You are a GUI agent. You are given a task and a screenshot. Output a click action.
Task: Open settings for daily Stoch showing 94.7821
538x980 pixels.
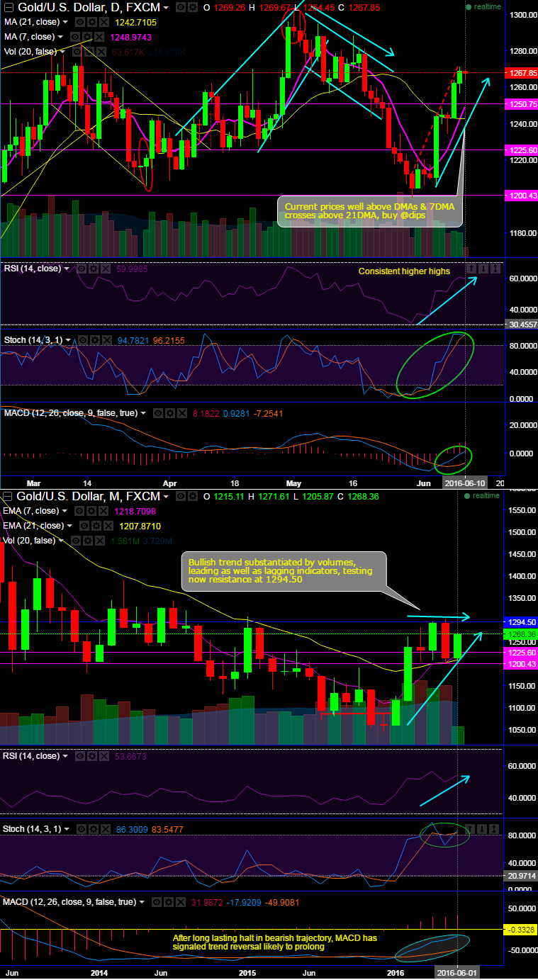pos(94,340)
